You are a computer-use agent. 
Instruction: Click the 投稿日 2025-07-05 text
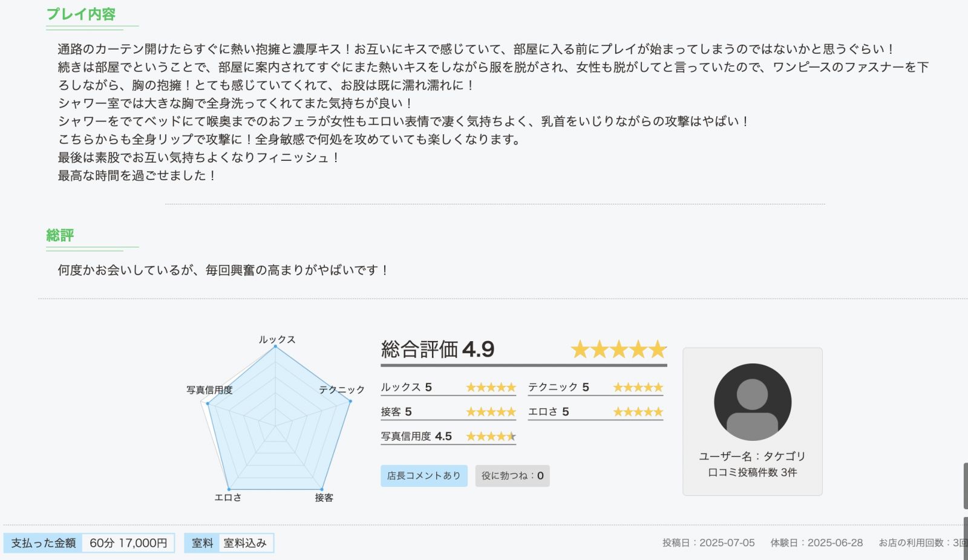[708, 543]
